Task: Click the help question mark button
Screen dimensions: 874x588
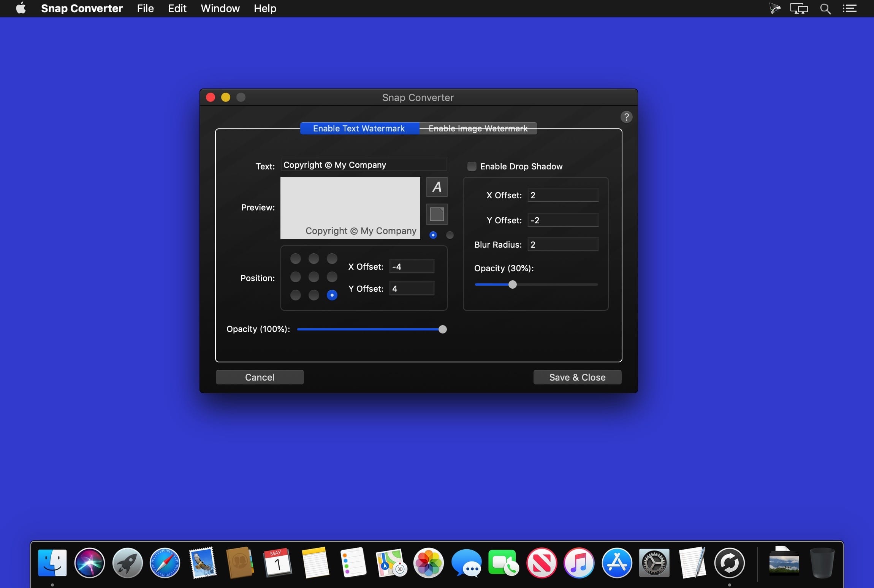Action: [626, 117]
